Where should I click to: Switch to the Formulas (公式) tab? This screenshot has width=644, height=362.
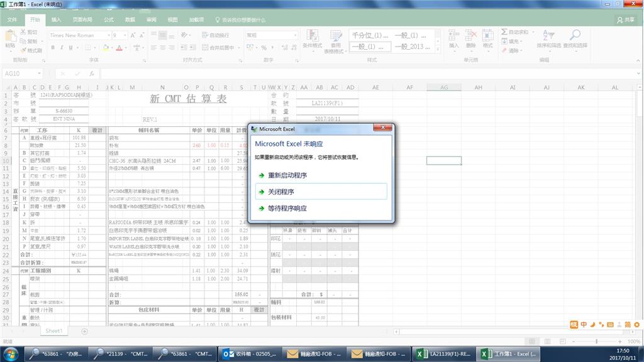pyautogui.click(x=109, y=19)
